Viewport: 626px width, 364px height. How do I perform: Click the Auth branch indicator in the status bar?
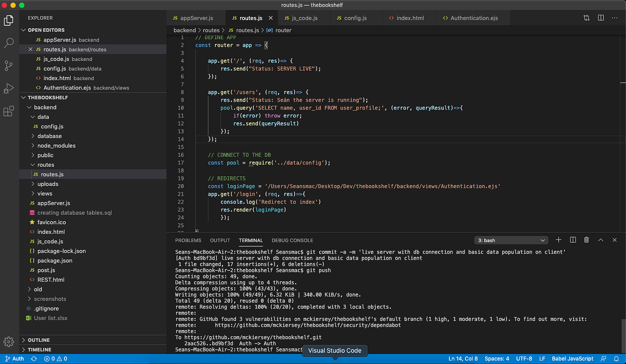pyautogui.click(x=14, y=358)
